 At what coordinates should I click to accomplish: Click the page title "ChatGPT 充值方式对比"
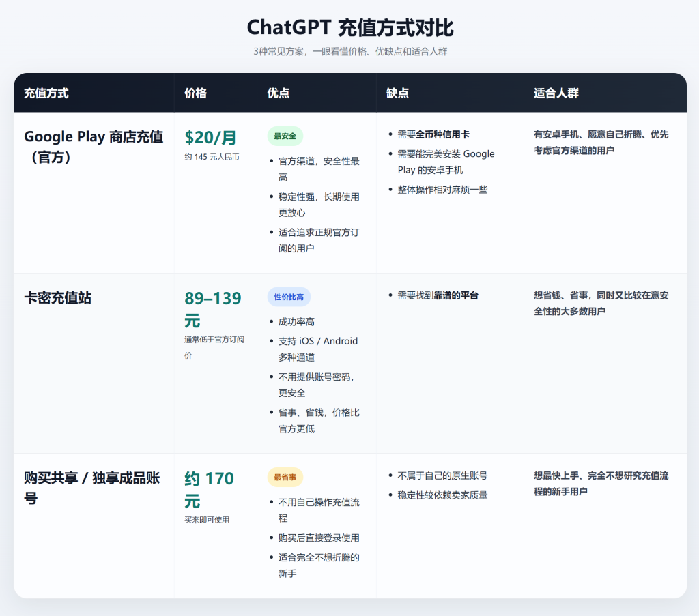[349, 28]
